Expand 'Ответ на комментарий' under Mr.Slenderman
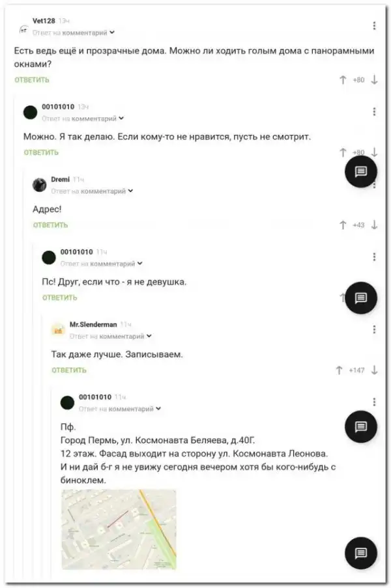This screenshot has height=588, width=391. point(111,336)
